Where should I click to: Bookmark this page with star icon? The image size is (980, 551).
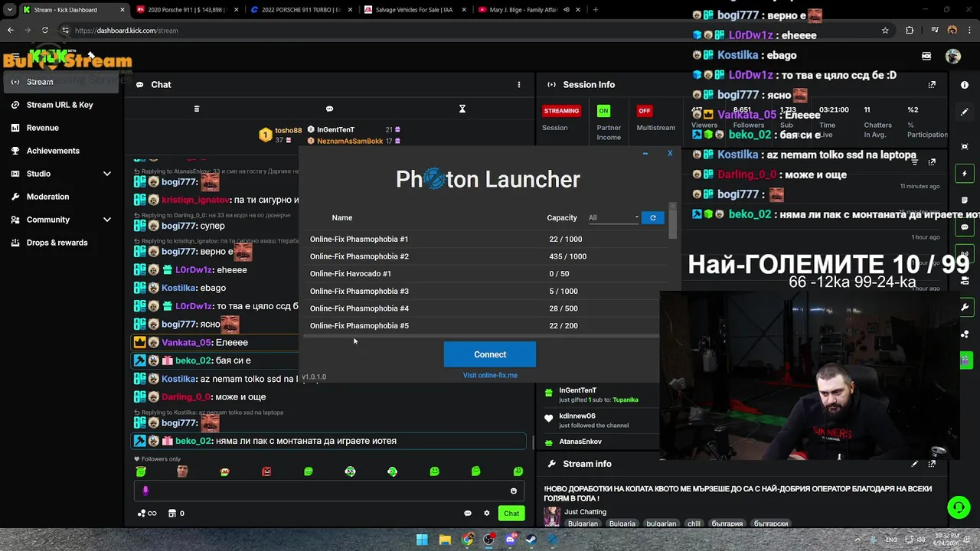(885, 31)
